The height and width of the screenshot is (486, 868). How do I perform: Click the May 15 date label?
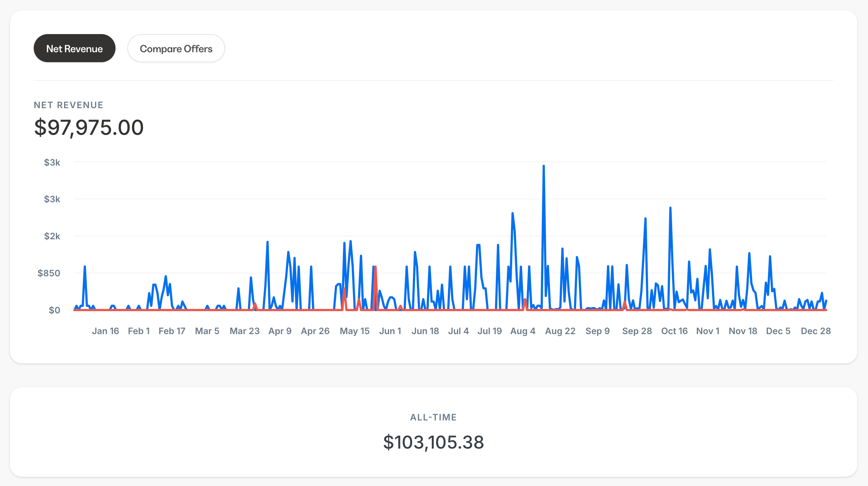(x=354, y=331)
